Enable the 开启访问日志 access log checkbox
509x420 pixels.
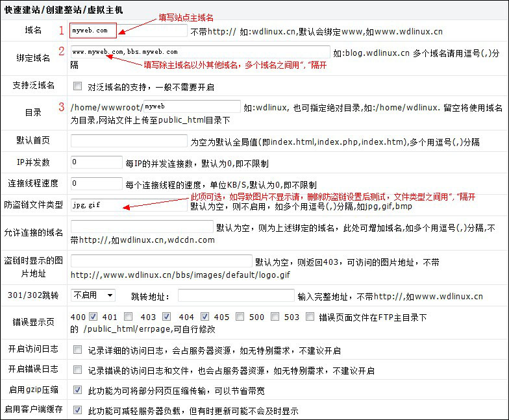(78, 350)
